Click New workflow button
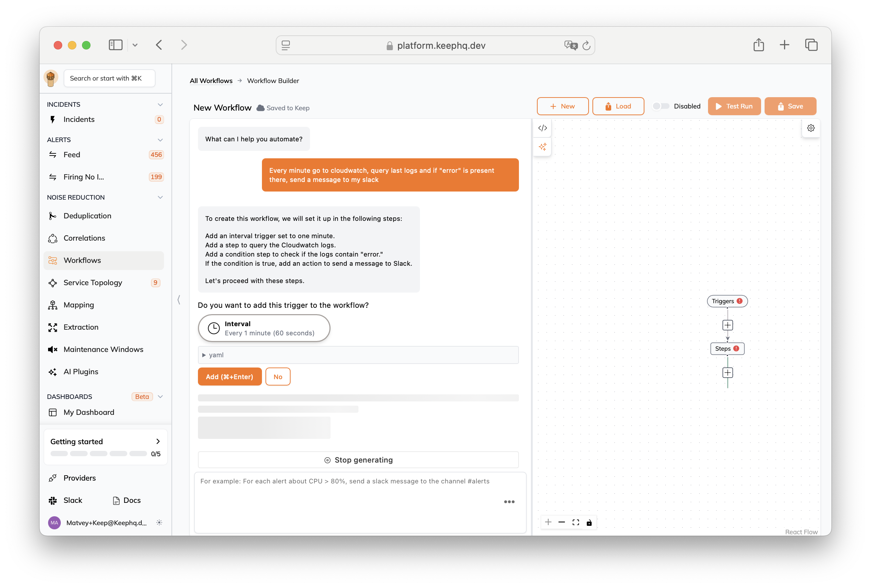The image size is (871, 588). [x=562, y=106]
